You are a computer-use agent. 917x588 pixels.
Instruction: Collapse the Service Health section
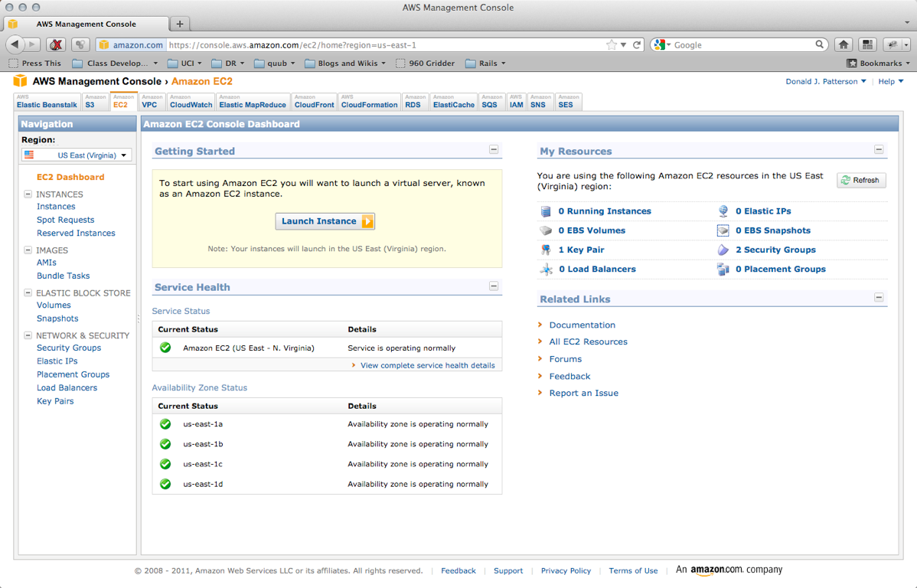tap(494, 286)
